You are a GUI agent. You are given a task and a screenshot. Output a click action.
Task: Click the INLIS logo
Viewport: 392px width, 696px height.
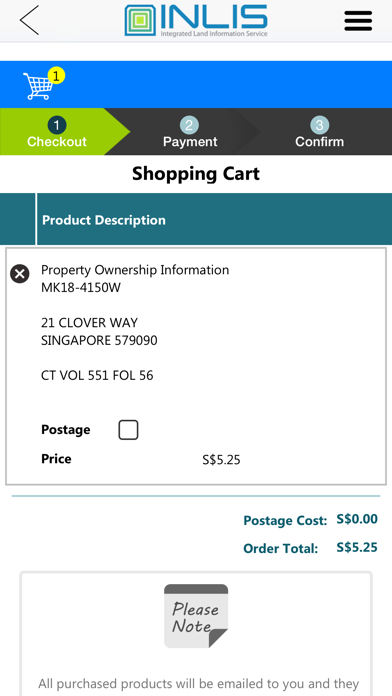(196, 20)
